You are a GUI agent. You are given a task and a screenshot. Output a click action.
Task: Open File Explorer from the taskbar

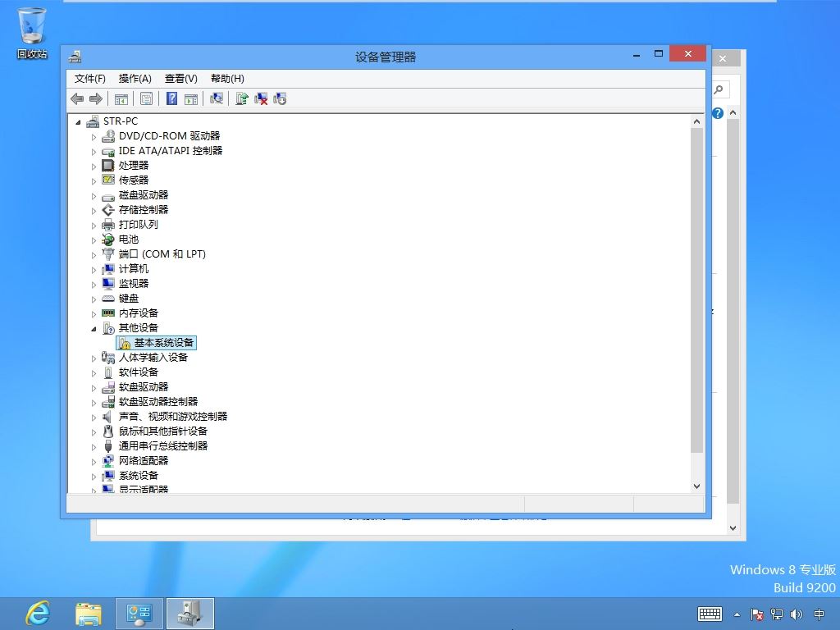[89, 614]
